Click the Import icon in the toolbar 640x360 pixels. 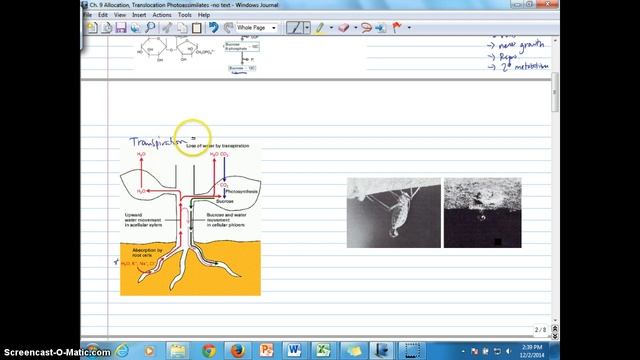107,28
